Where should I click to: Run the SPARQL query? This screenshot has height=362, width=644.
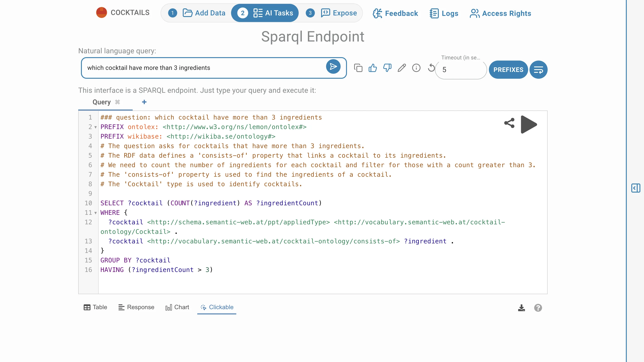point(529,124)
